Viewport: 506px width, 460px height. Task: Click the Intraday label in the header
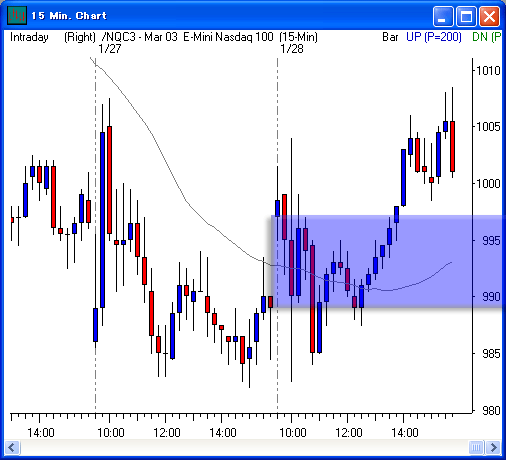tap(29, 37)
